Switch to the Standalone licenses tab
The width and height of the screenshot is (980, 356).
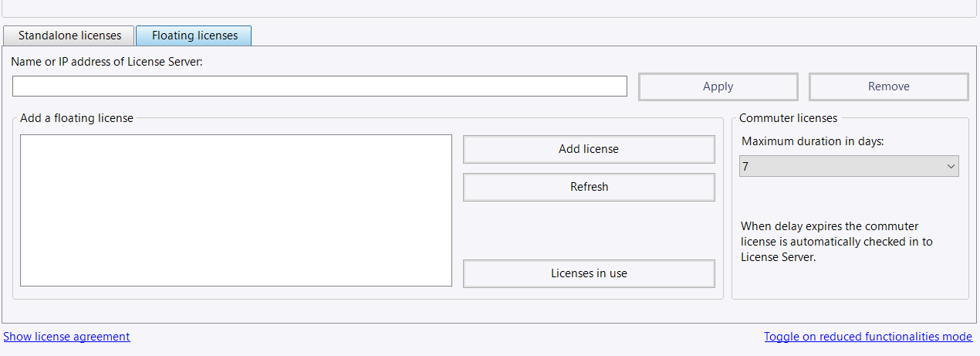(x=69, y=36)
